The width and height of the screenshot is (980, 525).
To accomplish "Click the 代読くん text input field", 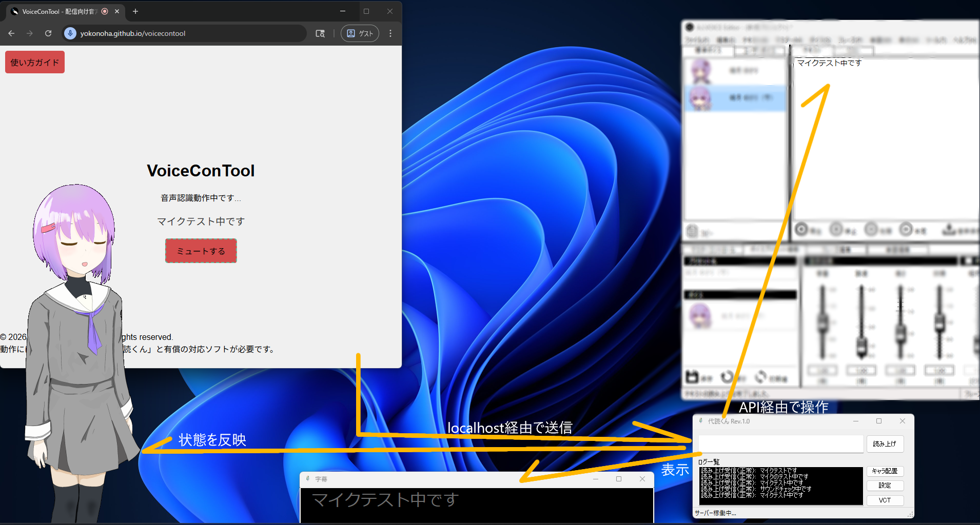I will 781,444.
